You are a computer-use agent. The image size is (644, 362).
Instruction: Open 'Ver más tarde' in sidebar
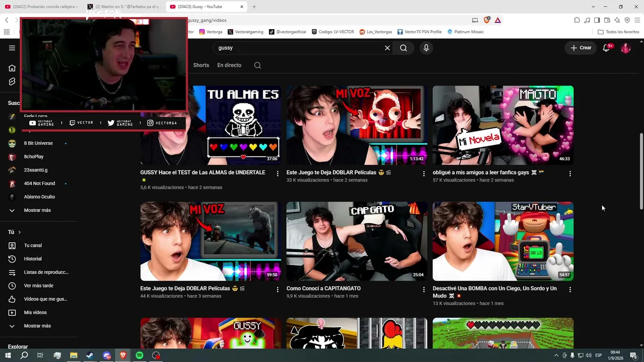[x=39, y=286]
